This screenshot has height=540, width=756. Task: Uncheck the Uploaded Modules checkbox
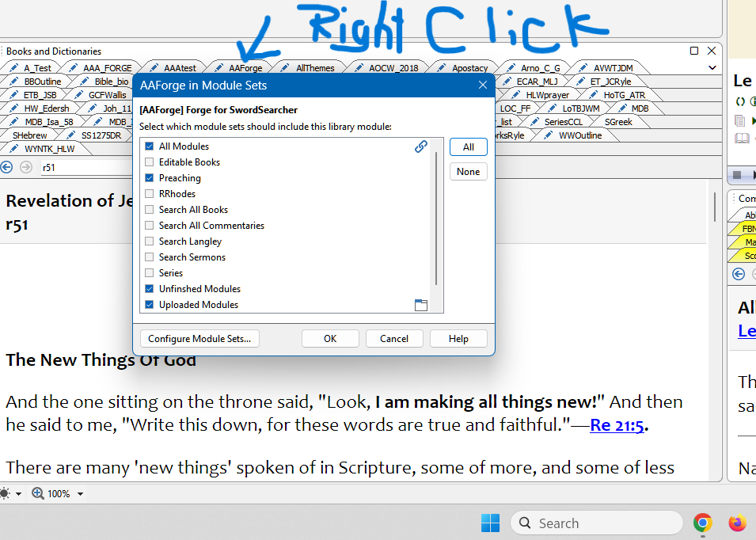pyautogui.click(x=150, y=305)
